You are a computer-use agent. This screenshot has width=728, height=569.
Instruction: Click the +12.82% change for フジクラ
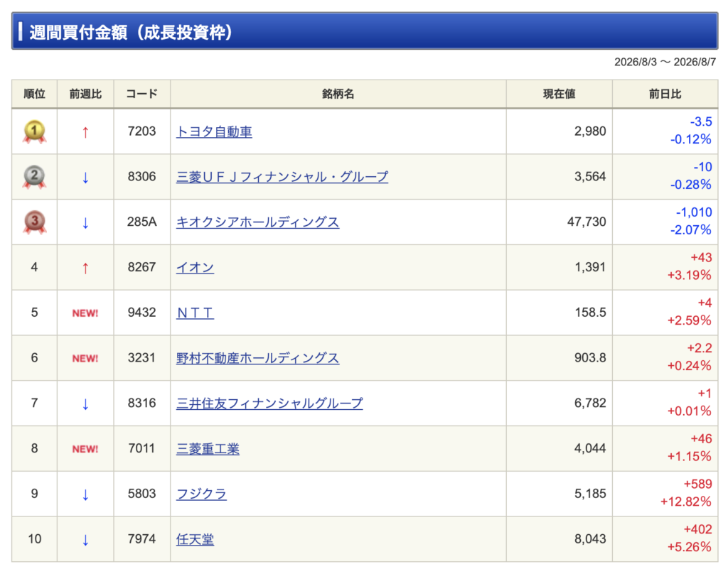point(686,502)
